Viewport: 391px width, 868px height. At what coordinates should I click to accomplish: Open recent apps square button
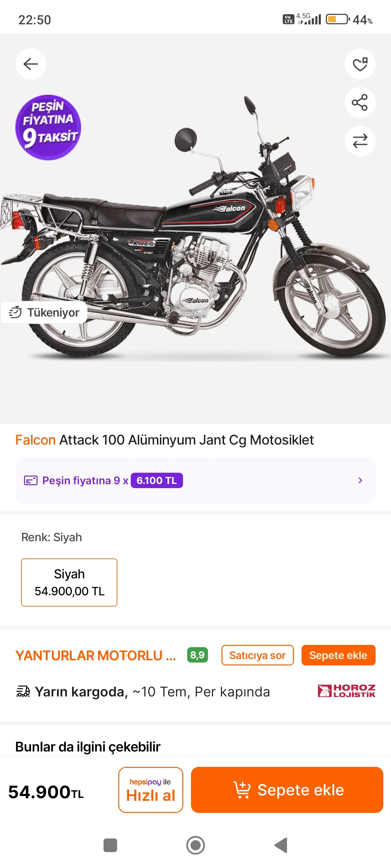(x=110, y=845)
